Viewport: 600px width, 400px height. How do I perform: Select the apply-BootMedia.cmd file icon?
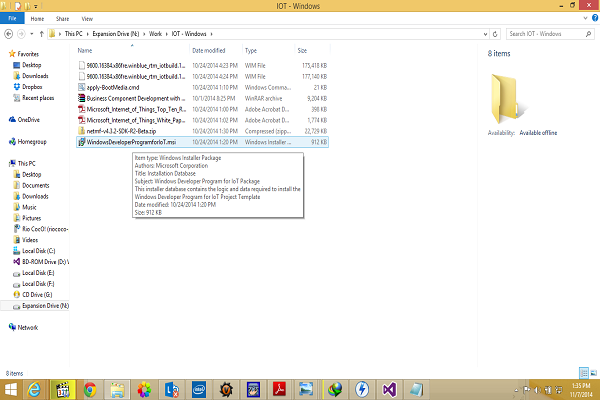click(82, 87)
